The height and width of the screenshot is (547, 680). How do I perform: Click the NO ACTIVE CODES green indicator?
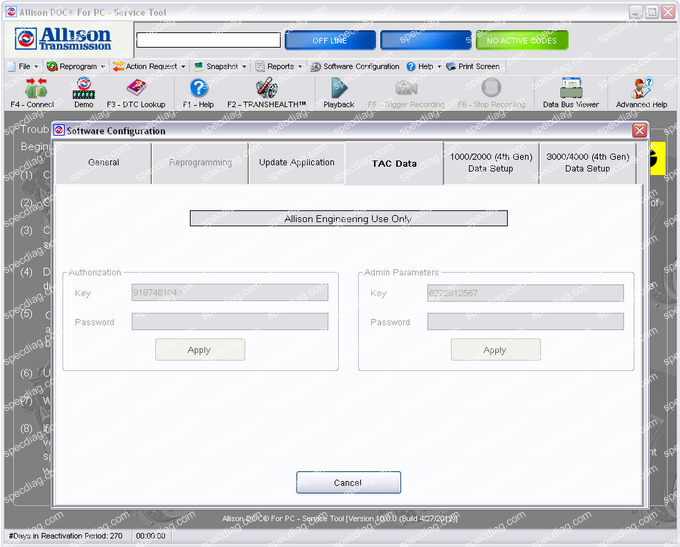coord(521,40)
